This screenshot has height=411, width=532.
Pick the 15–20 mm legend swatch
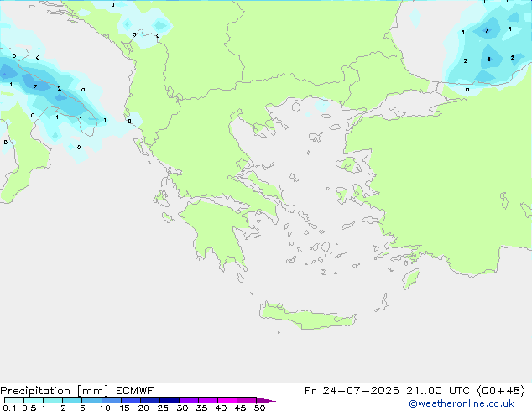pos(130,400)
